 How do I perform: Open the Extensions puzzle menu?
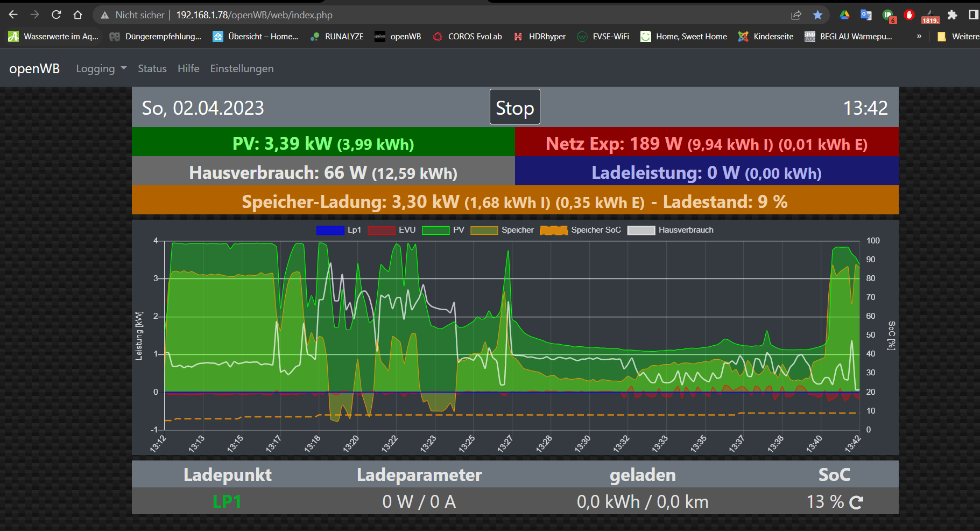click(952, 15)
